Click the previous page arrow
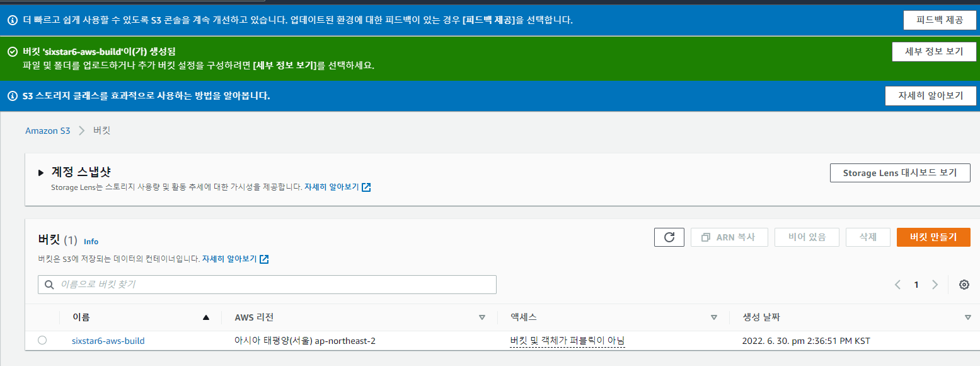This screenshot has height=366, width=980. (x=897, y=285)
